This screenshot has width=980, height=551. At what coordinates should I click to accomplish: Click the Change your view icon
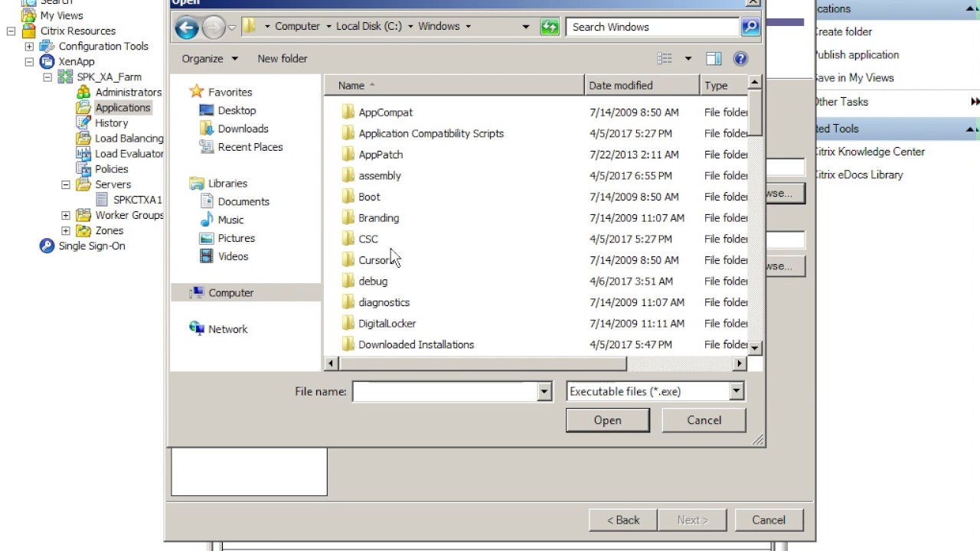point(665,59)
